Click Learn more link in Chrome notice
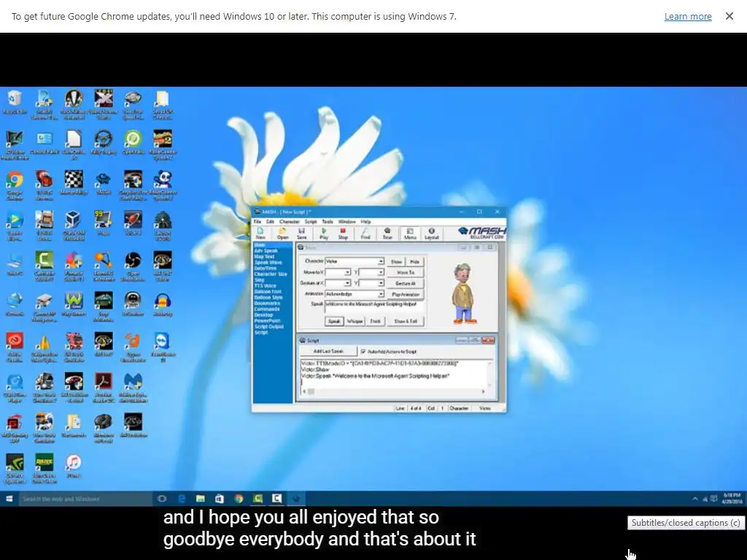747x560 pixels. click(x=688, y=17)
